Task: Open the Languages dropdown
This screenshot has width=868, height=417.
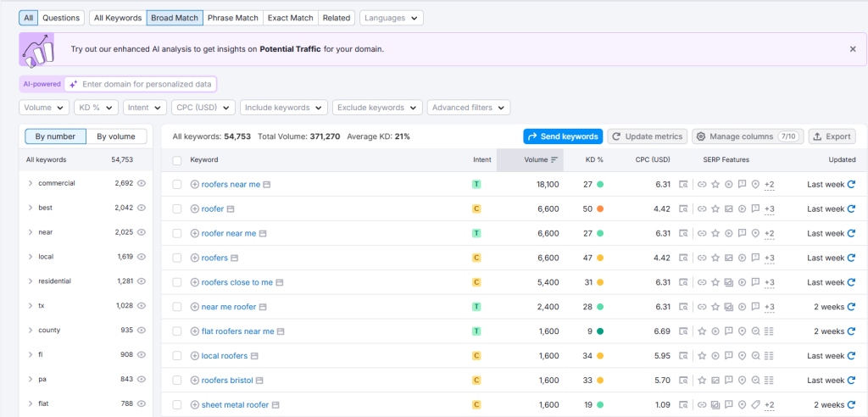Action: (392, 18)
